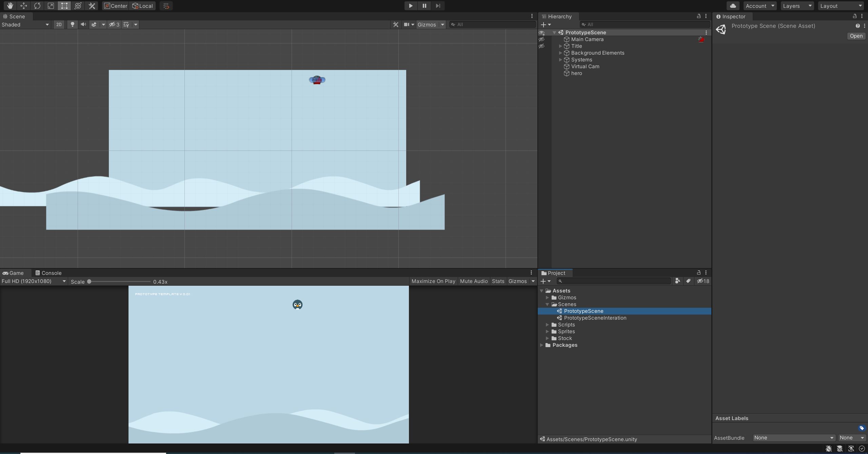The height and width of the screenshot is (454, 868).
Task: Activate the Scale tool
Action: 51,6
